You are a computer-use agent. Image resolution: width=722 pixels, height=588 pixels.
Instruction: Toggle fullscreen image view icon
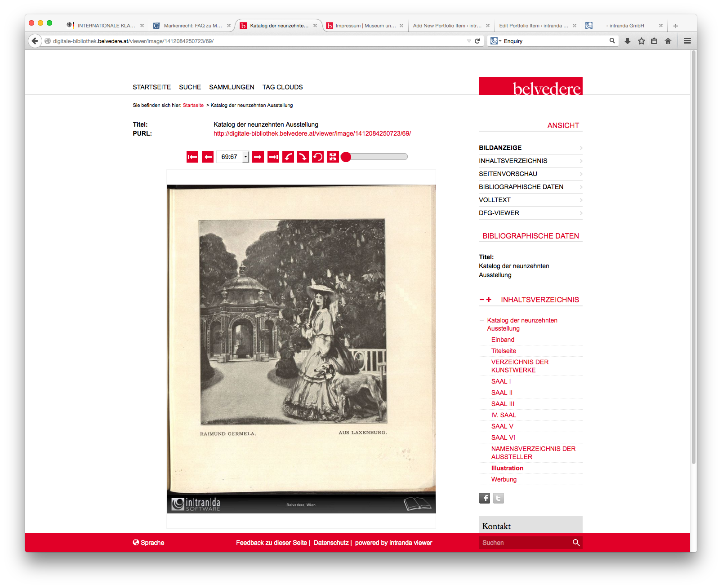coord(333,157)
